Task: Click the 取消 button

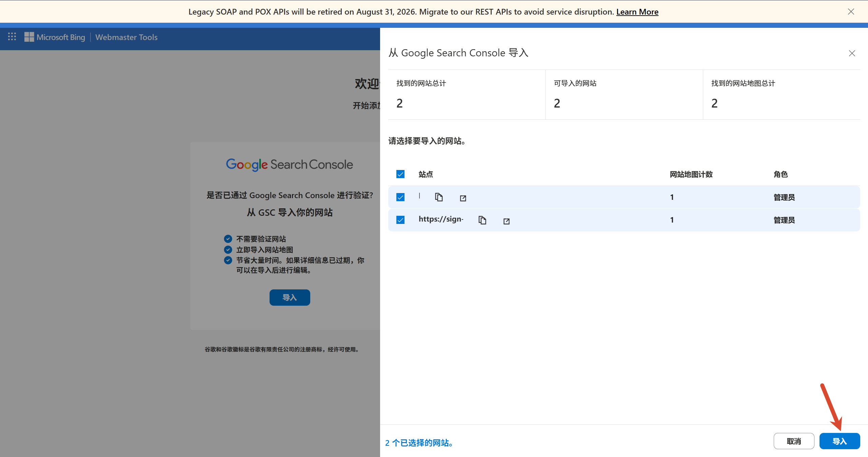Action: tap(794, 441)
